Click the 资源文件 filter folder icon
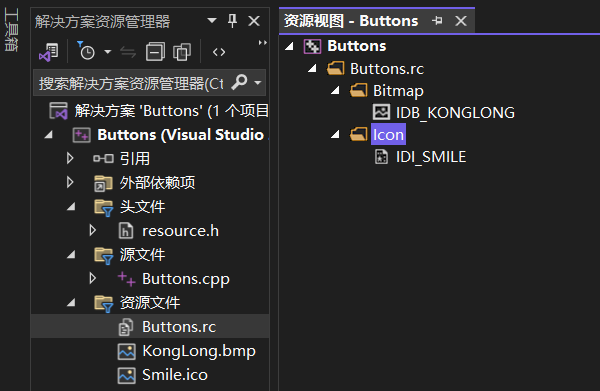The height and width of the screenshot is (391, 600). coord(104,303)
